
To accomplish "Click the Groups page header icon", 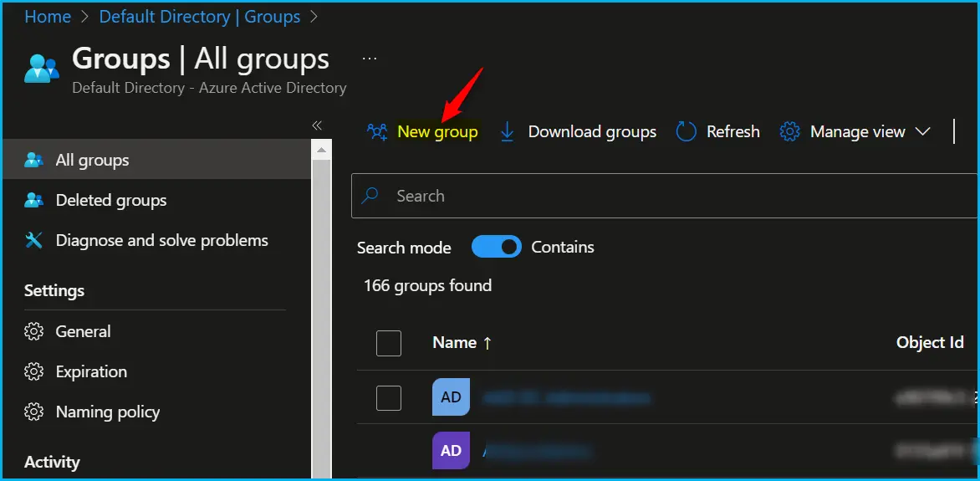I will 42,69.
